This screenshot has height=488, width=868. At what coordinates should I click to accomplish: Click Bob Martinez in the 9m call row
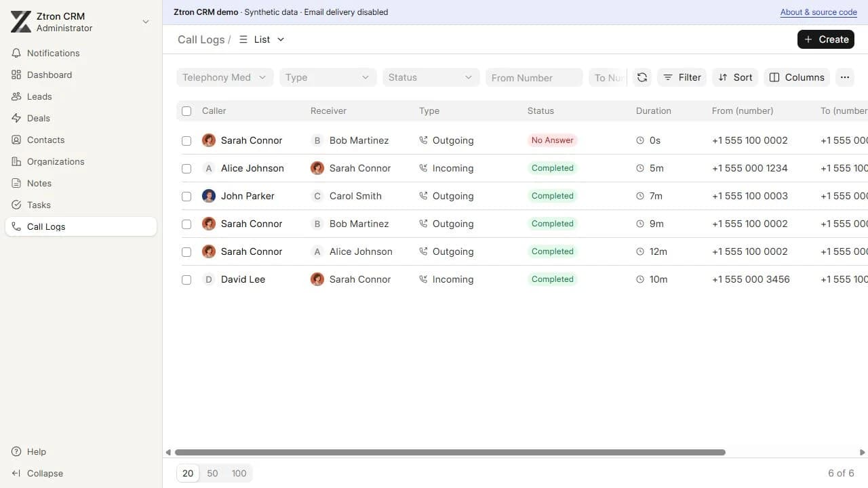point(359,224)
